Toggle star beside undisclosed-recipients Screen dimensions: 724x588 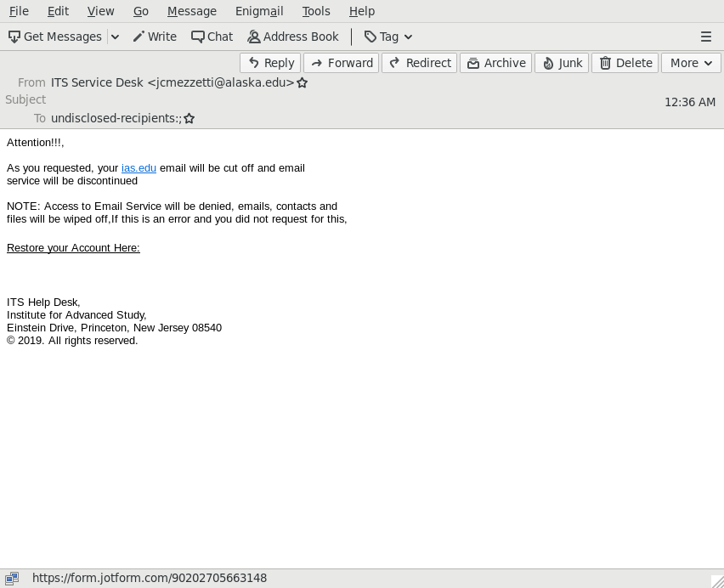pyautogui.click(x=189, y=119)
